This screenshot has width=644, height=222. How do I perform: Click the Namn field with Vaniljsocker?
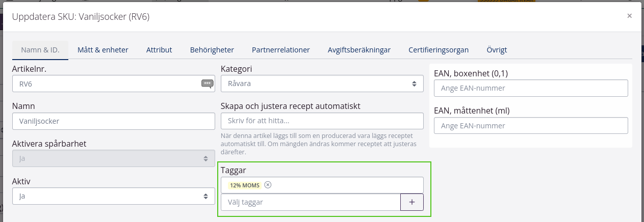[114, 121]
